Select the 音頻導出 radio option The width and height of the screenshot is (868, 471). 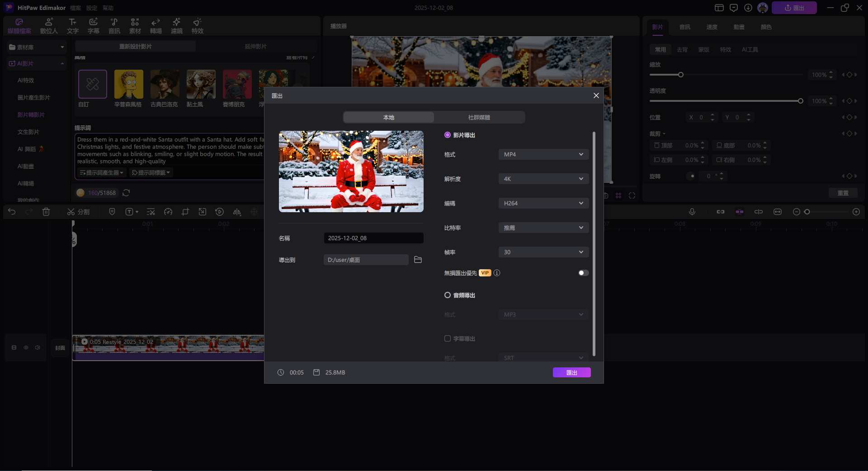click(x=448, y=295)
